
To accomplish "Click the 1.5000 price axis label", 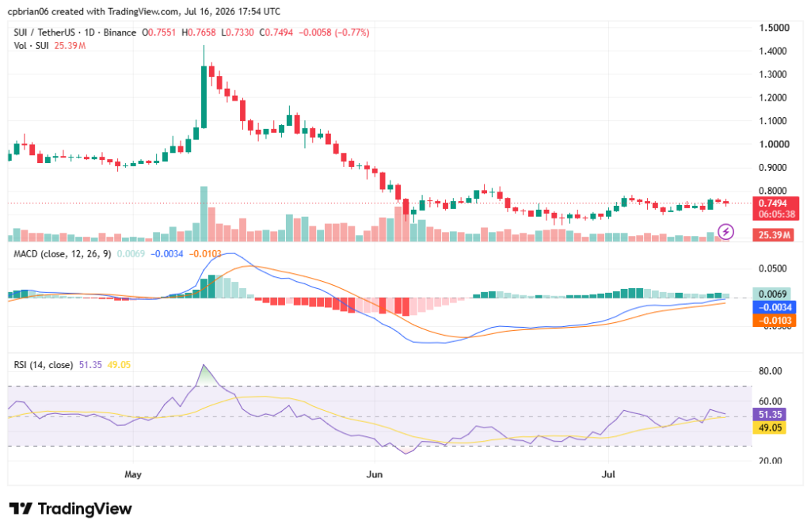I will (x=774, y=28).
